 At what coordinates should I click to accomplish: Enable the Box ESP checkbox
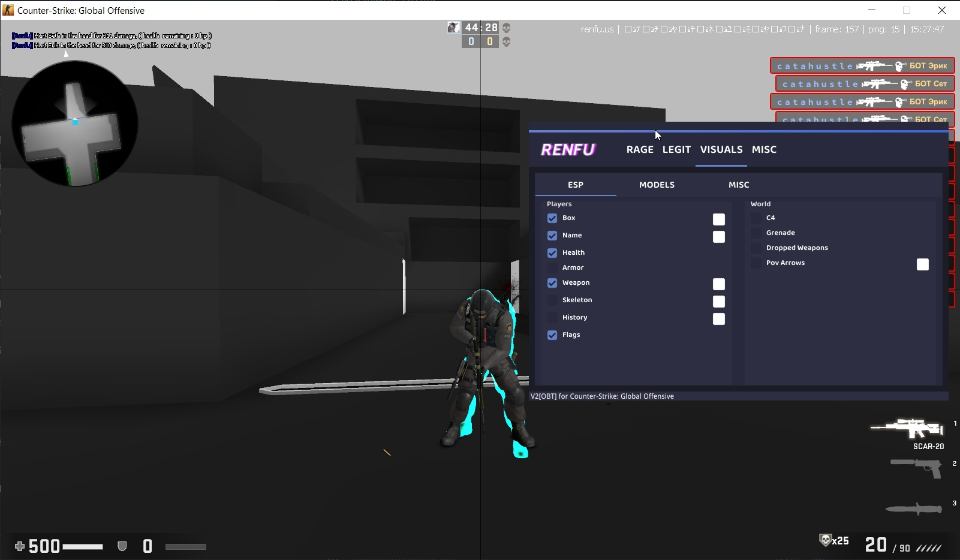(x=552, y=218)
